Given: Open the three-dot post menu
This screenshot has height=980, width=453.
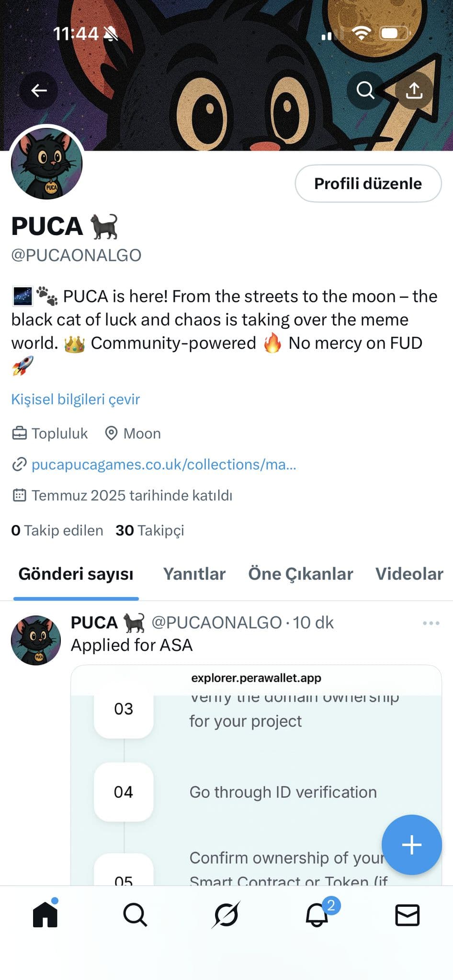Looking at the screenshot, I should click(431, 623).
